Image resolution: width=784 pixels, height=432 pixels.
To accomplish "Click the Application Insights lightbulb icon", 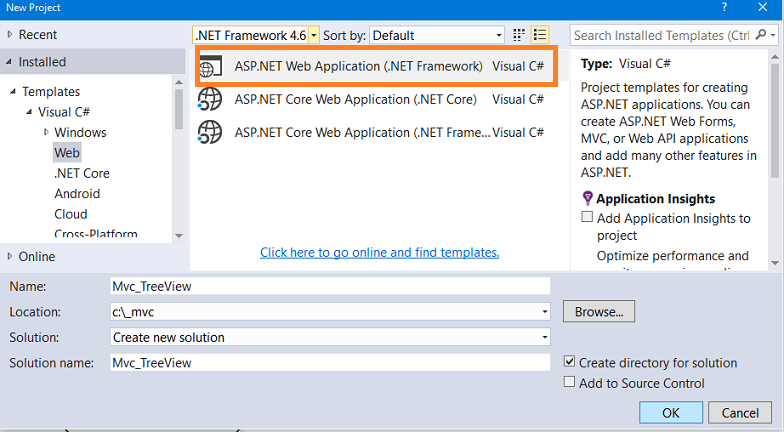I will pos(588,198).
